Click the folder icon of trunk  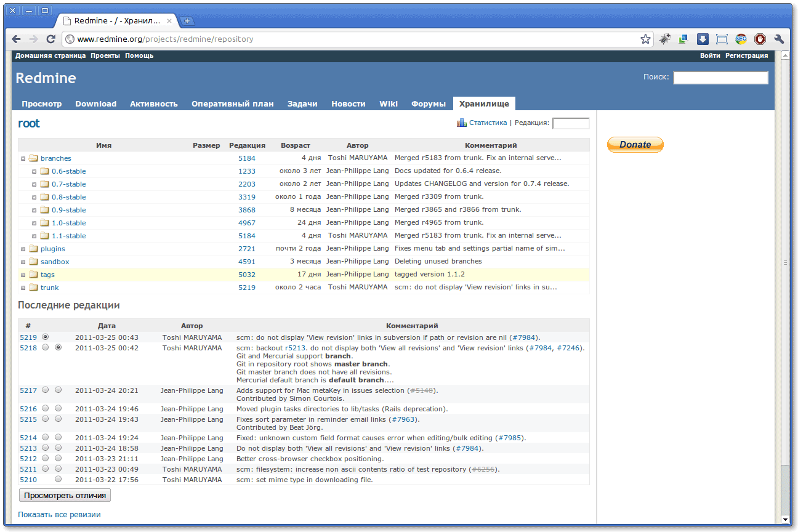pos(33,288)
